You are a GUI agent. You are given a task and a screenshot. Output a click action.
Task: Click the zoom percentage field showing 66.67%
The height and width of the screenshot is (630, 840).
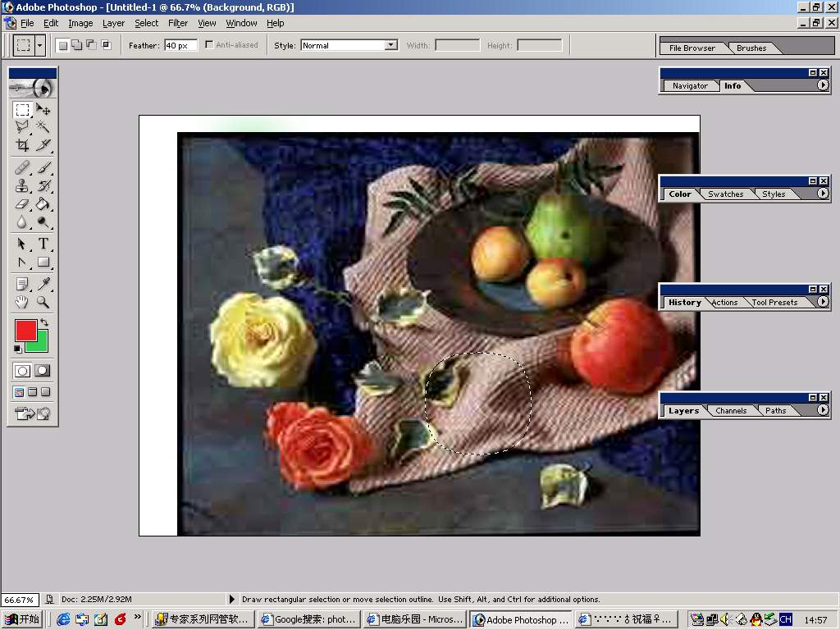(20, 600)
